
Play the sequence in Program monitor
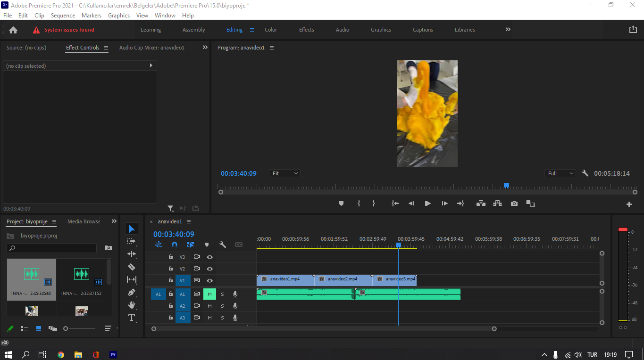(x=428, y=204)
